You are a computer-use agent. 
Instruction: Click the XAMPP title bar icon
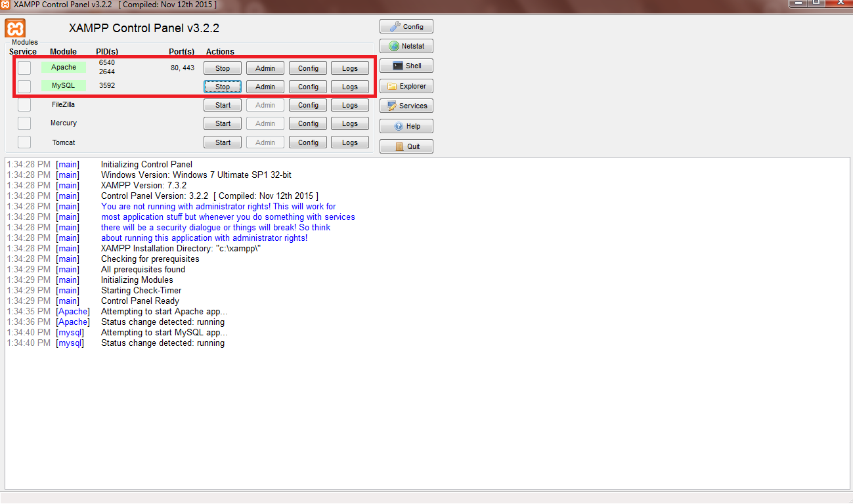[x=5, y=5]
